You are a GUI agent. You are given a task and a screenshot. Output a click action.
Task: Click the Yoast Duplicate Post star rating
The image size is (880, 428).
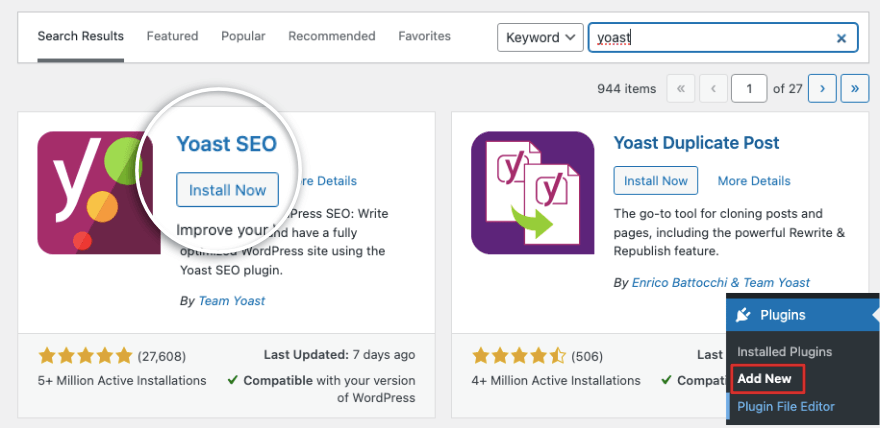tap(519, 356)
